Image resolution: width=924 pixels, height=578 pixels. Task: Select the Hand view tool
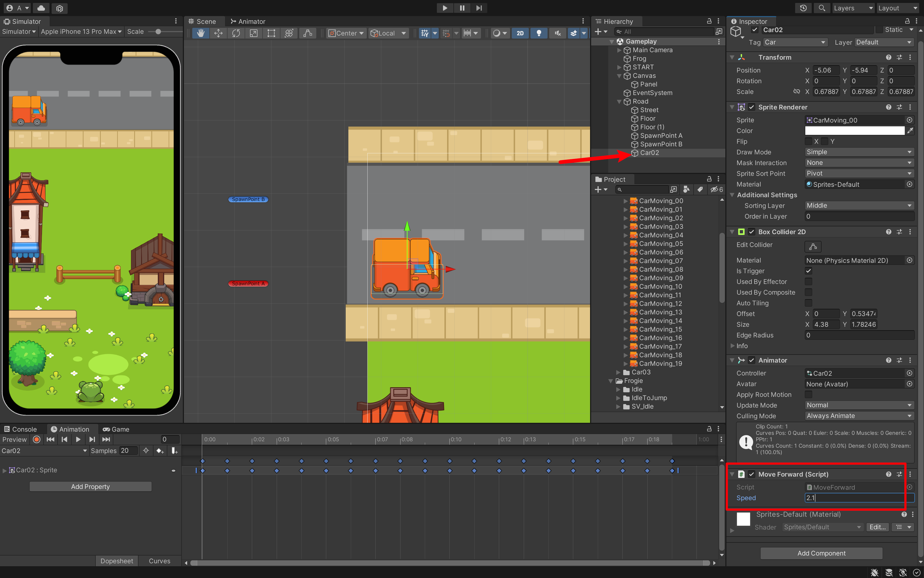coord(201,33)
